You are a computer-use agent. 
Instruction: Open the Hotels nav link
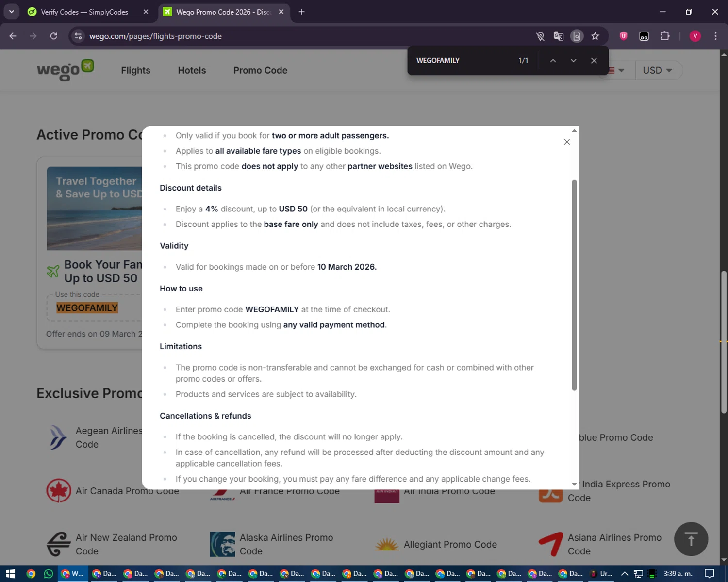pyautogui.click(x=192, y=70)
